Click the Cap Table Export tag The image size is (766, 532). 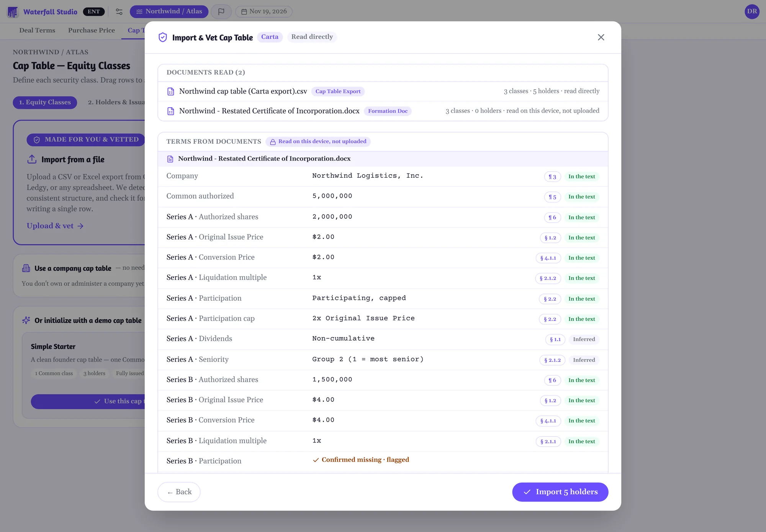click(338, 91)
